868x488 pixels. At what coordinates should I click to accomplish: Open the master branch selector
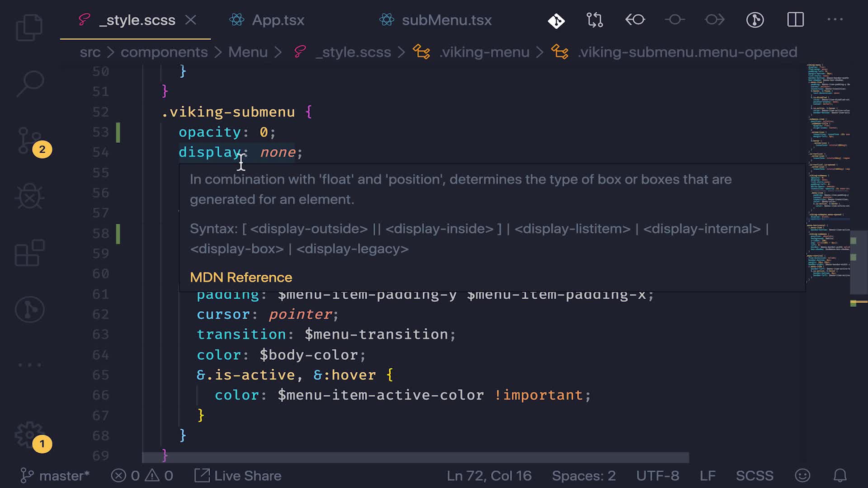[55, 476]
